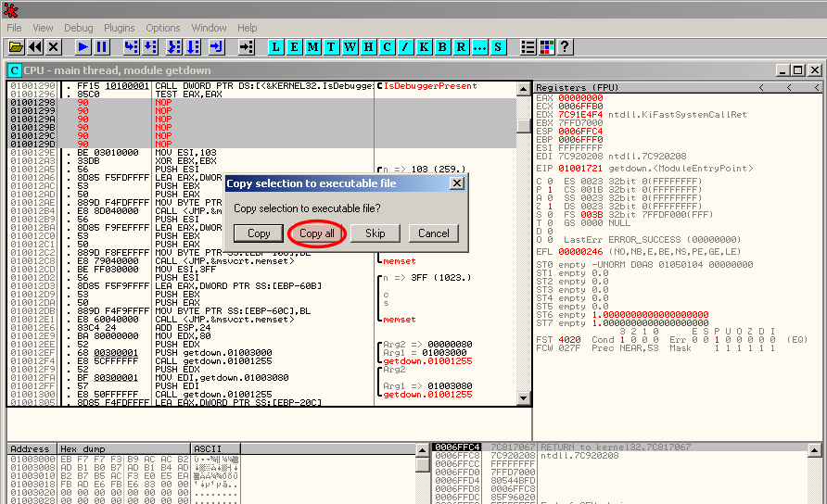Open the Plugins menu

click(x=120, y=28)
